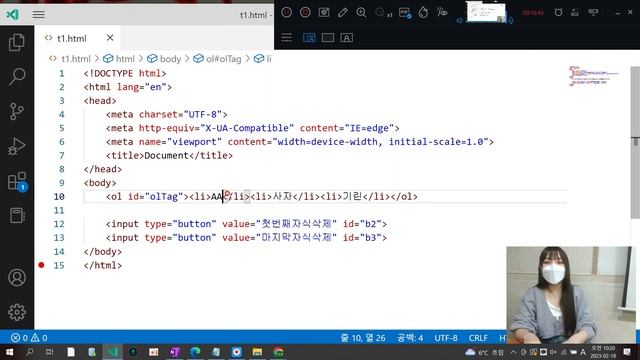Zoom out with the recorder x1 magnifier

click(383, 13)
